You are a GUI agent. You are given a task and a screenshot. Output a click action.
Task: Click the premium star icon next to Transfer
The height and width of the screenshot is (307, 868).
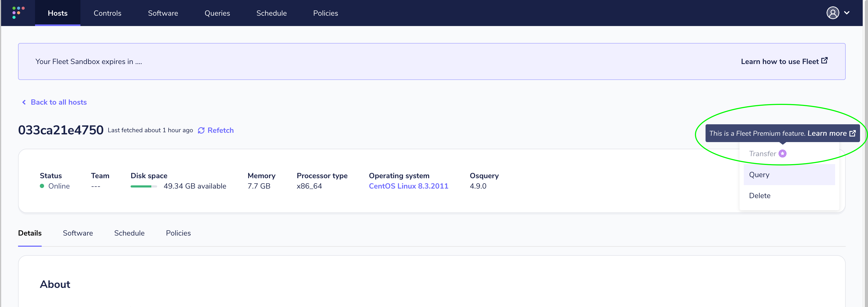[782, 153]
